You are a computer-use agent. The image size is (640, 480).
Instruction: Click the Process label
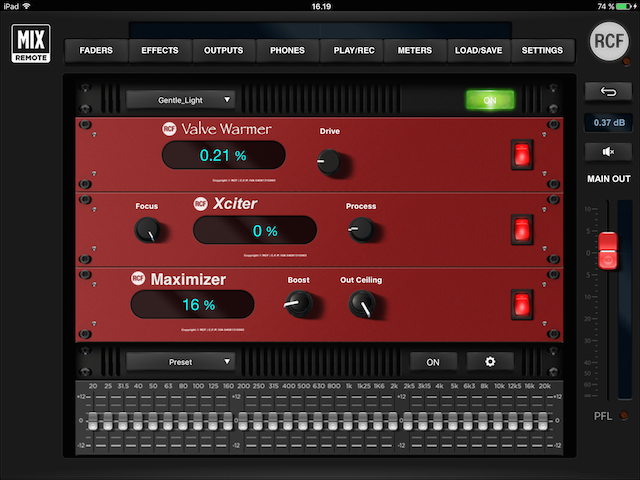point(361,206)
